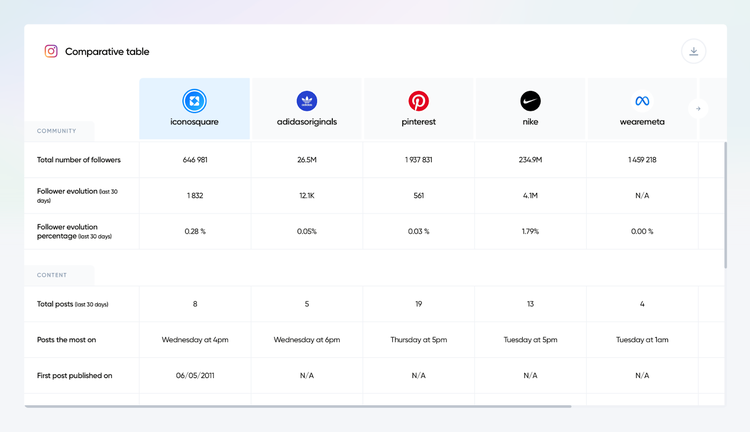
Task: Click the wearemeta profile logo
Action: 642,101
